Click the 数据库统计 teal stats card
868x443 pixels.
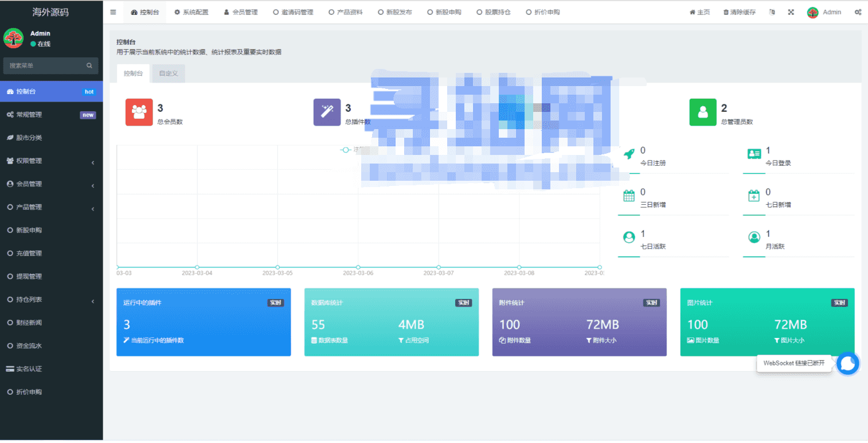click(x=392, y=322)
